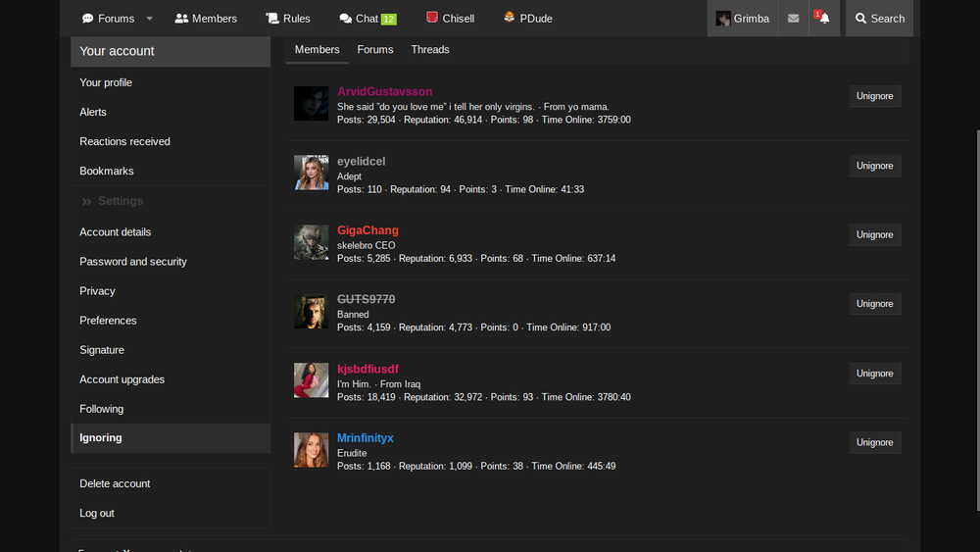The image size is (980, 552).
Task: Unignore Mrinfinityx
Action: [x=874, y=442]
